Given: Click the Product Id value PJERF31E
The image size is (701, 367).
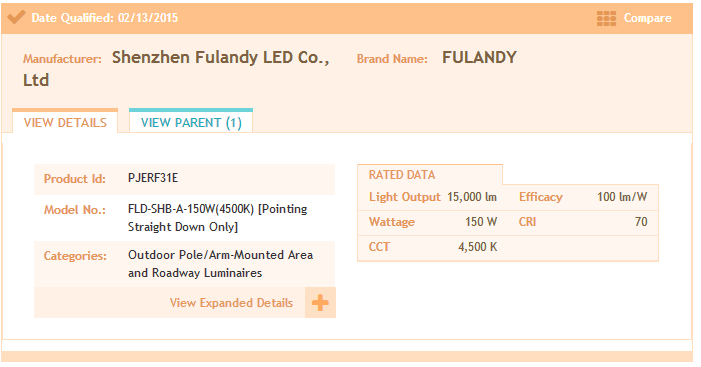Looking at the screenshot, I should tap(153, 178).
